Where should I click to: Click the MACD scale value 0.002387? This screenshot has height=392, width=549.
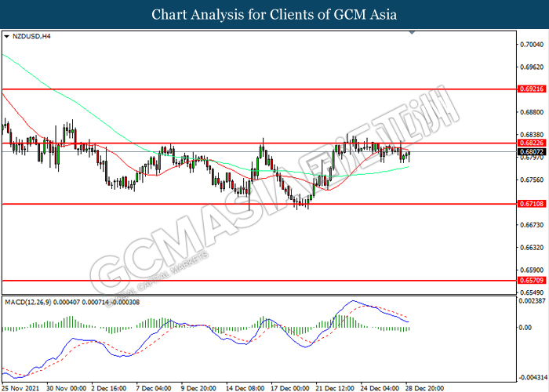tap(533, 301)
